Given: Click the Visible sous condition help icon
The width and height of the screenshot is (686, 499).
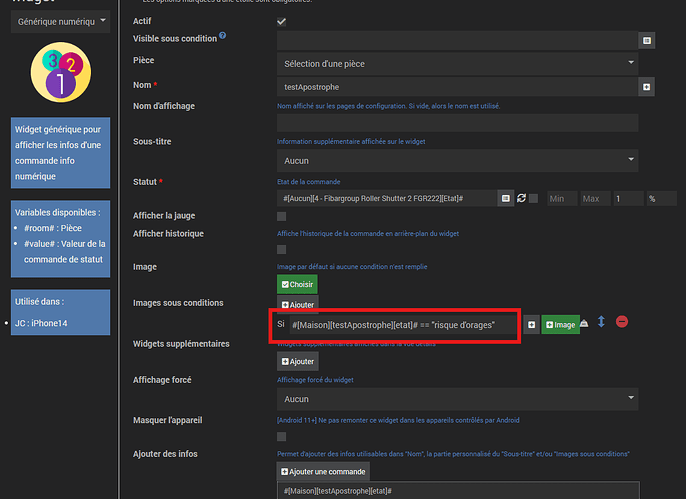Looking at the screenshot, I should (223, 35).
